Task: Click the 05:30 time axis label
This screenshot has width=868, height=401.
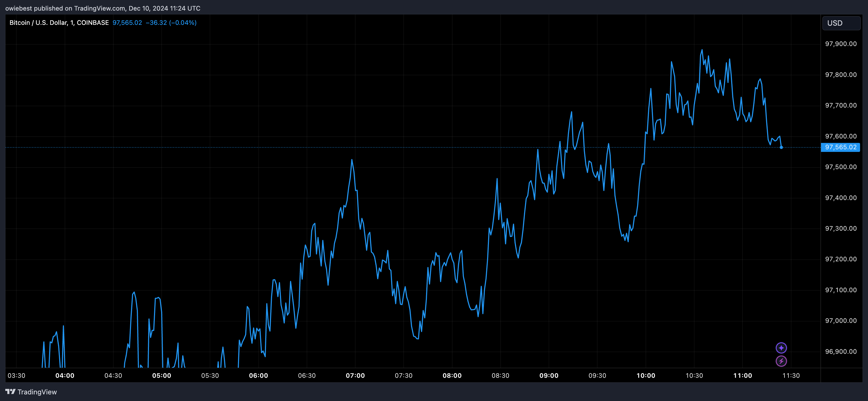Action: coord(210,375)
